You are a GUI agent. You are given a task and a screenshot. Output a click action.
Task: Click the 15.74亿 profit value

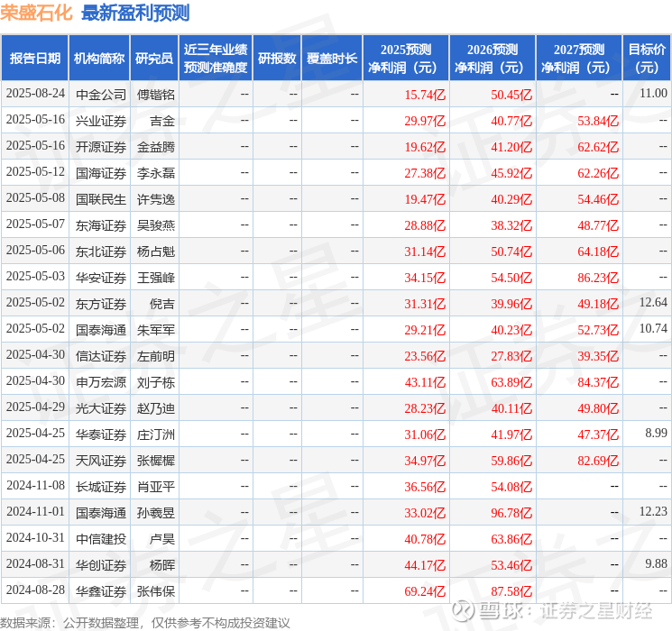coord(425,95)
